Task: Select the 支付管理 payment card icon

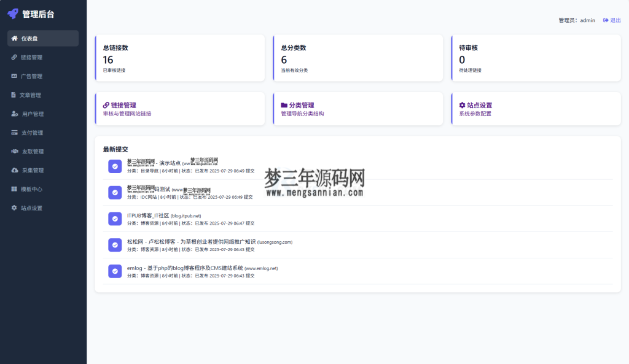Action: pos(13,132)
